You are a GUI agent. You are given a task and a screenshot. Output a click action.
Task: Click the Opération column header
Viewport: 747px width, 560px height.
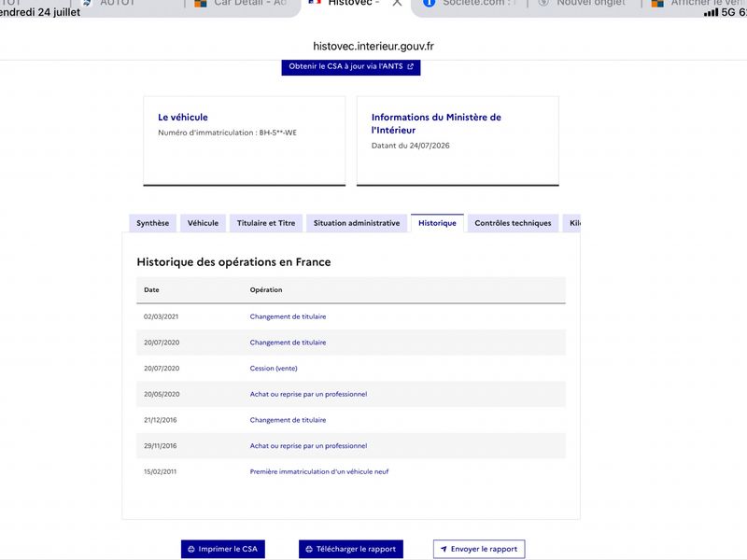(x=266, y=289)
